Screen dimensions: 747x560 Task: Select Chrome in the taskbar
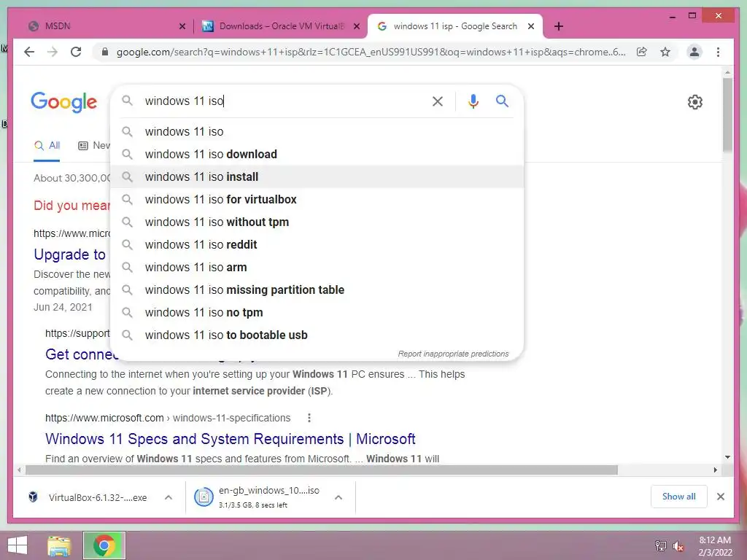pos(104,545)
